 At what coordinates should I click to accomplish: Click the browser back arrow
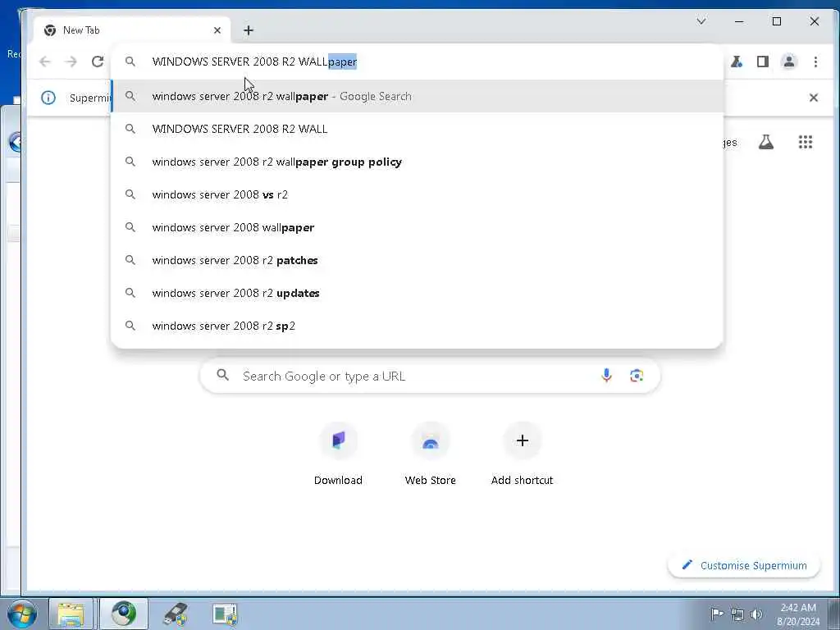coord(45,62)
